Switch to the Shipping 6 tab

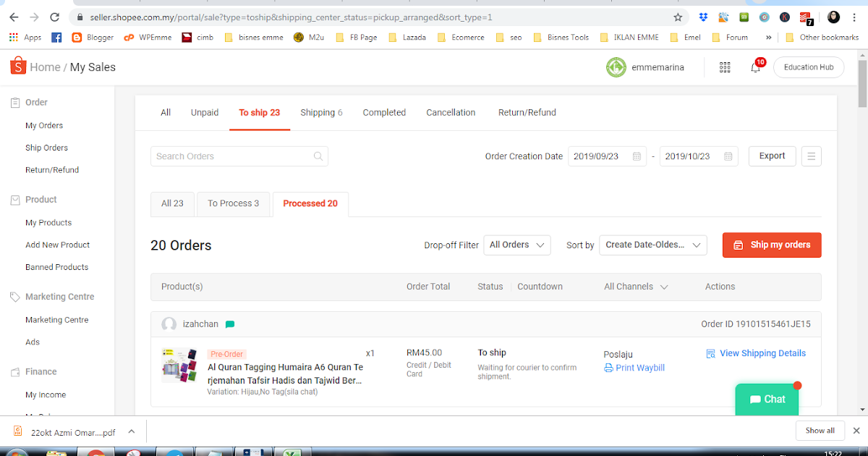click(x=321, y=112)
